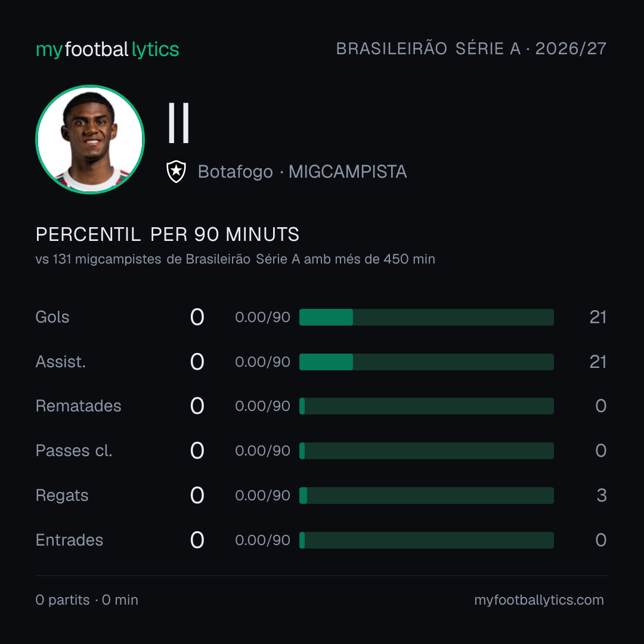Select the MIGCAMPISTA position label
Viewport: 644px width, 644px height.
pos(348,172)
